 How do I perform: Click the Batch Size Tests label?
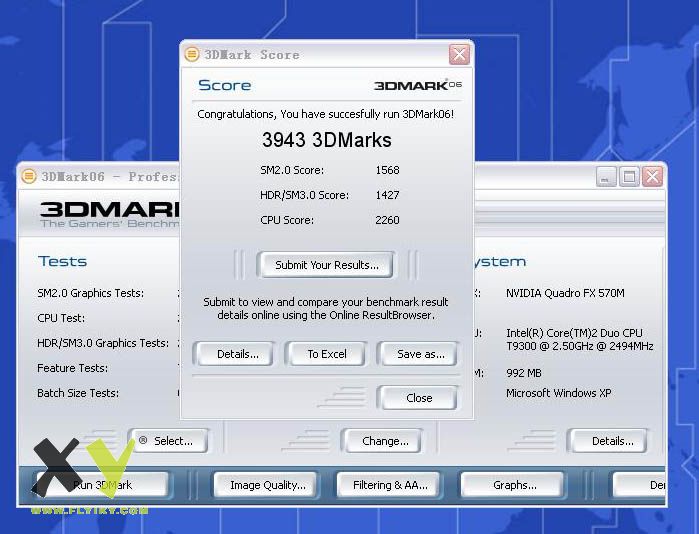(78, 393)
